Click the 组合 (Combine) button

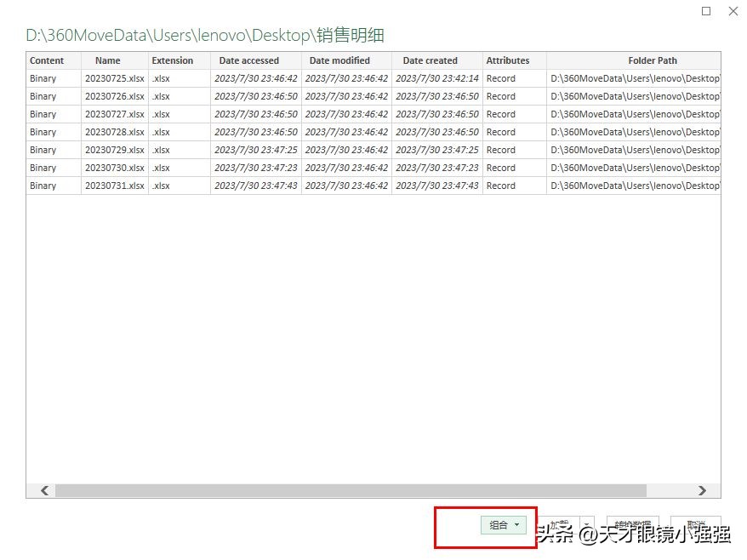(497, 525)
